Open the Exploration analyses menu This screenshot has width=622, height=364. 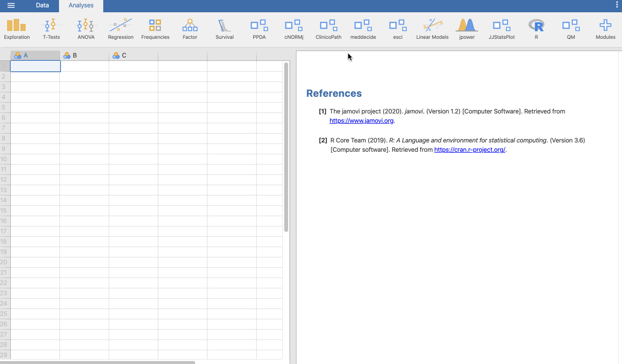[17, 29]
